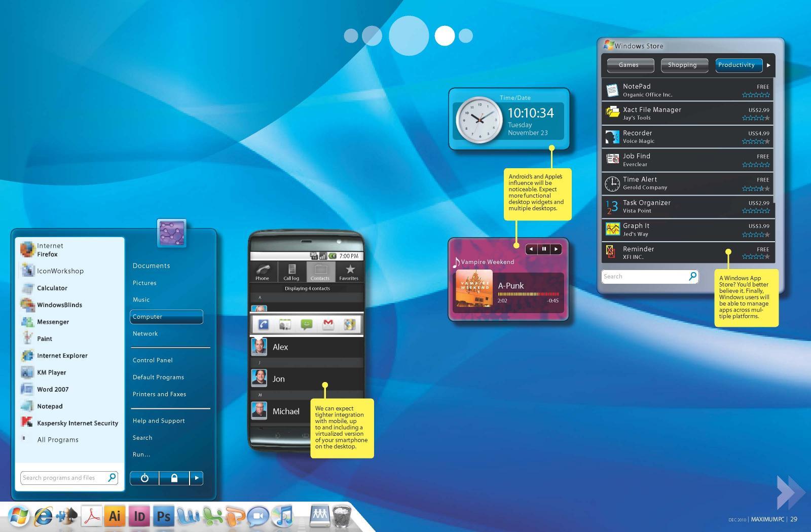The image size is (811, 532).
Task: Click the Windows Start orb
Action: [18, 516]
